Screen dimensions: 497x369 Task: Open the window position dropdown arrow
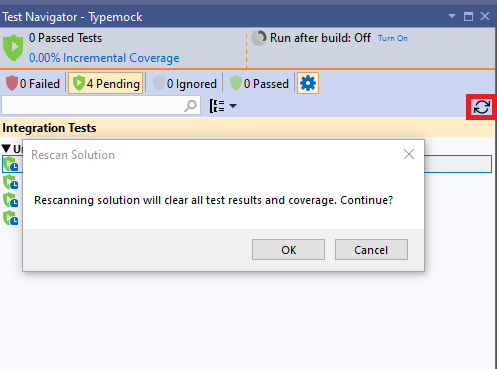tap(452, 16)
